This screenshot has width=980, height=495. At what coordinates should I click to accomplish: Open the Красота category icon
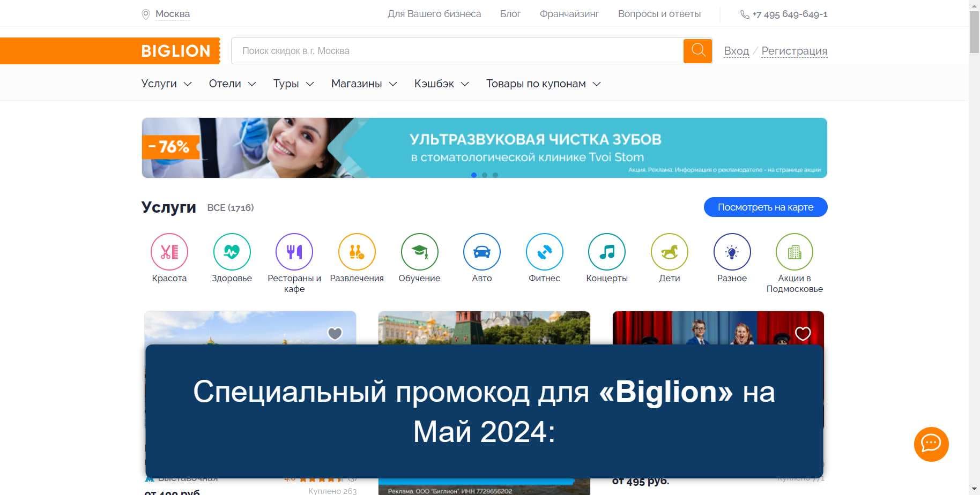[169, 252]
